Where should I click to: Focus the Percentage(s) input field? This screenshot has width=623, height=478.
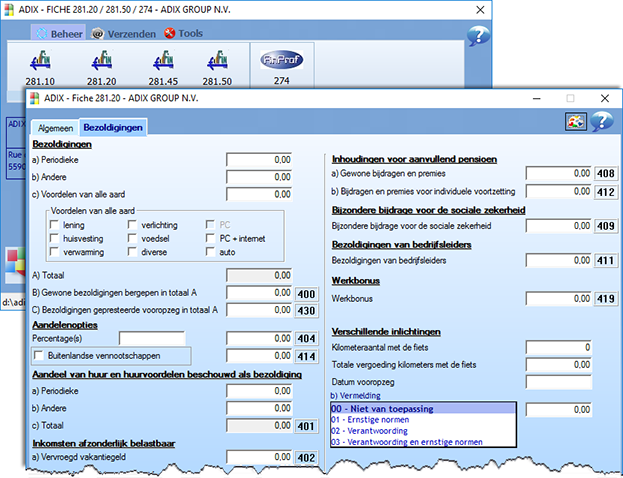[152, 339]
